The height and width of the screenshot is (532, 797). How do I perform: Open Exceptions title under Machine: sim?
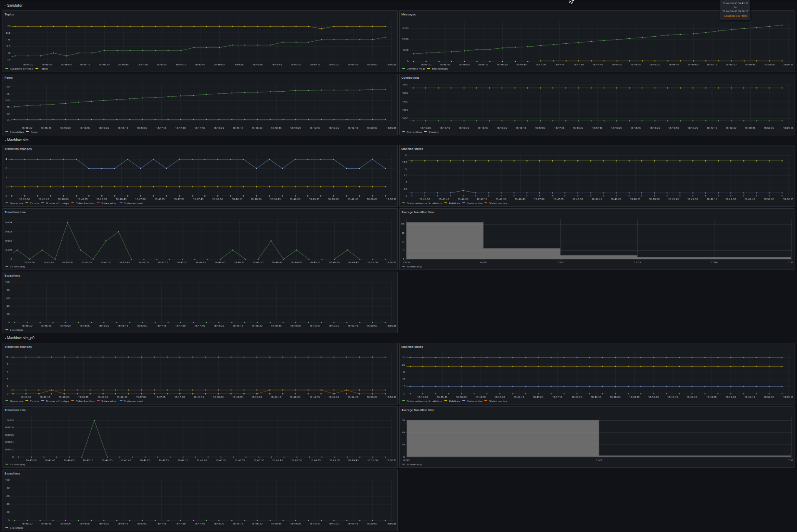(13, 276)
